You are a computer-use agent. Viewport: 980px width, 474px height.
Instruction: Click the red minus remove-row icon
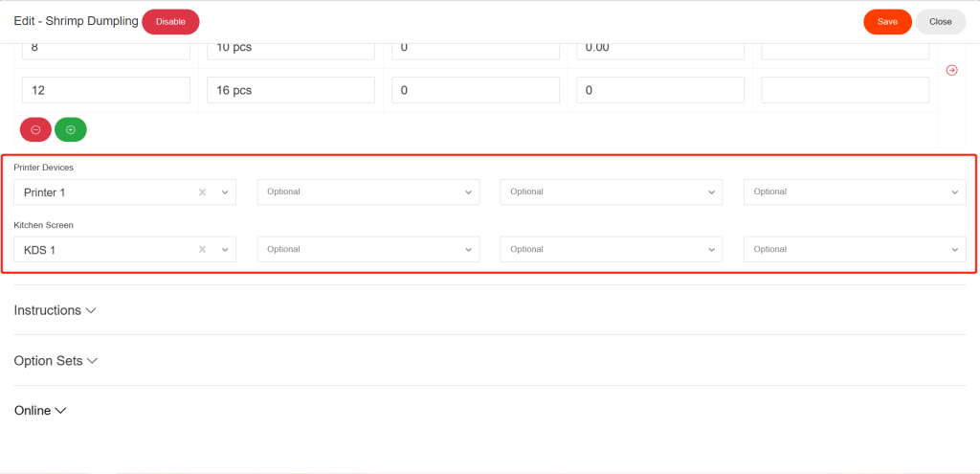tap(35, 129)
